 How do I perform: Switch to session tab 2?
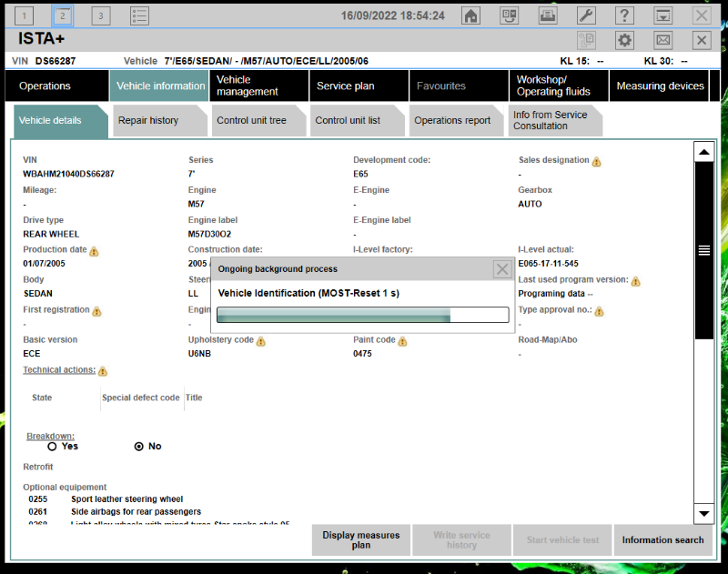tap(62, 16)
